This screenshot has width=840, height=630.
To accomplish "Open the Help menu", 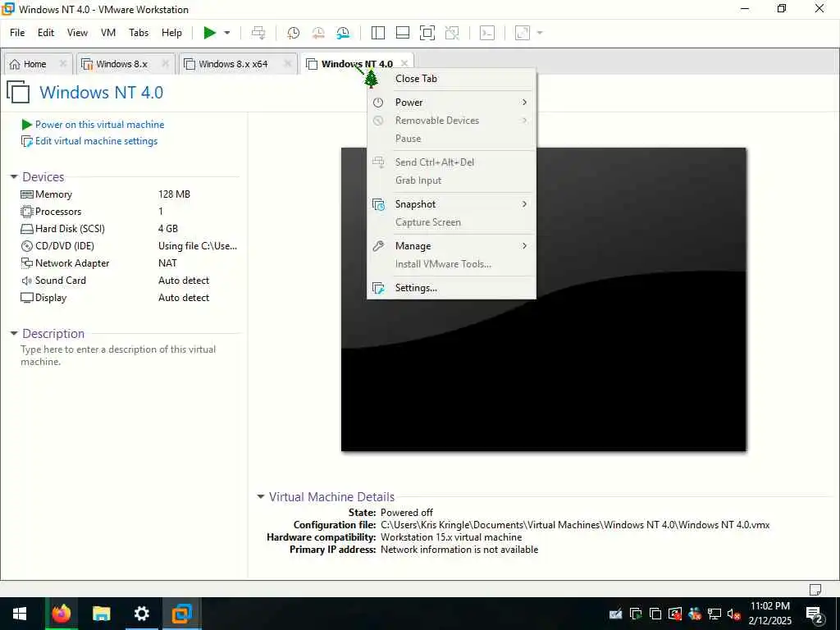I will [172, 33].
